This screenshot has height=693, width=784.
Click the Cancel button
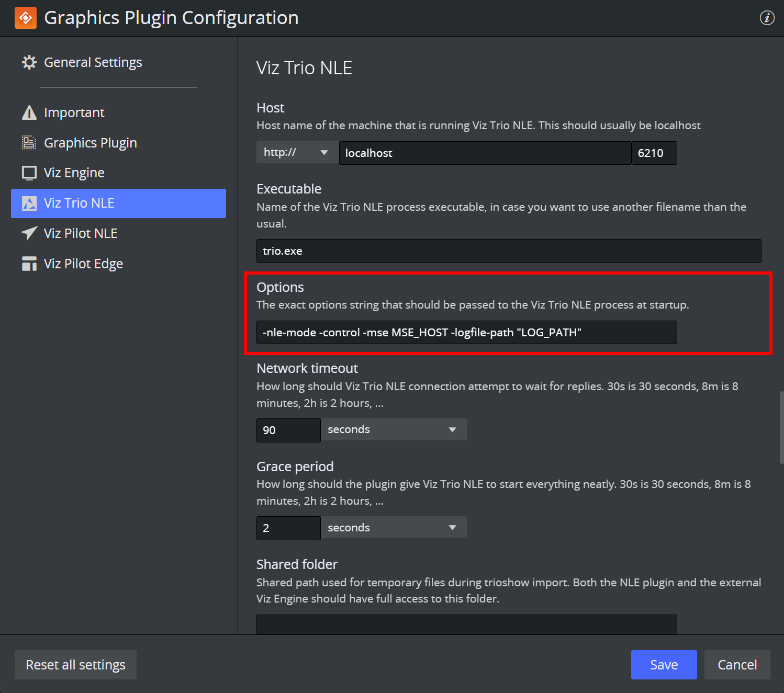[737, 664]
